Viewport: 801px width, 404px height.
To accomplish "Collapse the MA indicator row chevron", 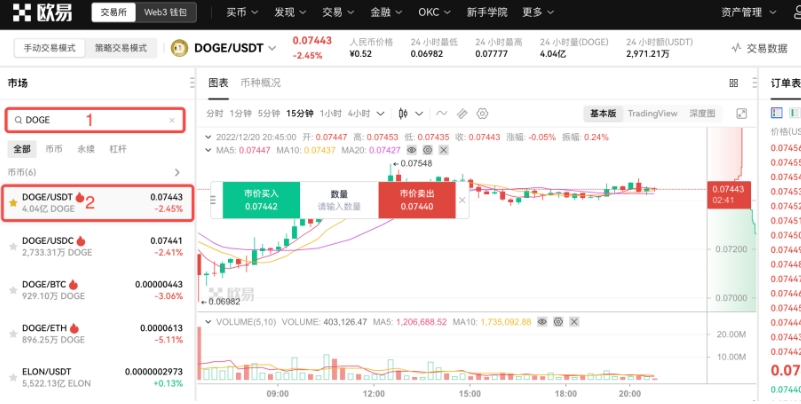I will pyautogui.click(x=208, y=150).
